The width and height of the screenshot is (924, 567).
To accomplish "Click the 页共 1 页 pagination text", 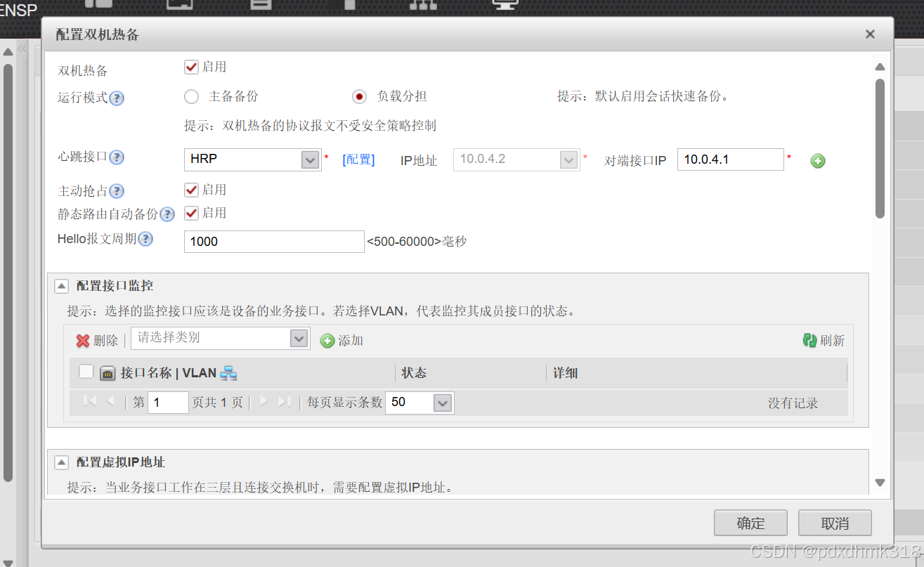I will [x=218, y=403].
